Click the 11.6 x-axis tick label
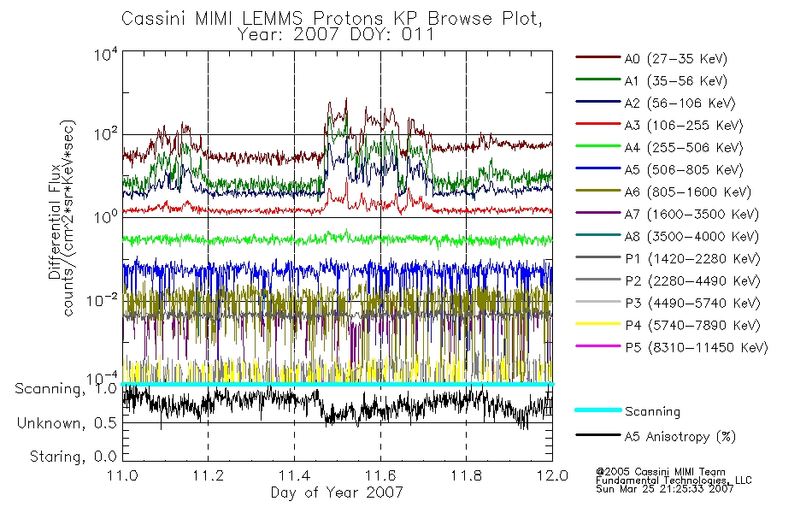 380,475
